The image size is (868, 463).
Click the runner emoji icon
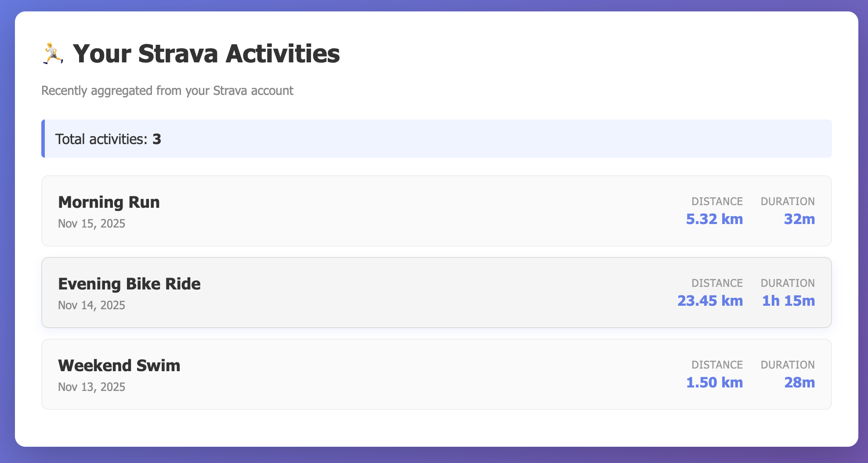[53, 54]
